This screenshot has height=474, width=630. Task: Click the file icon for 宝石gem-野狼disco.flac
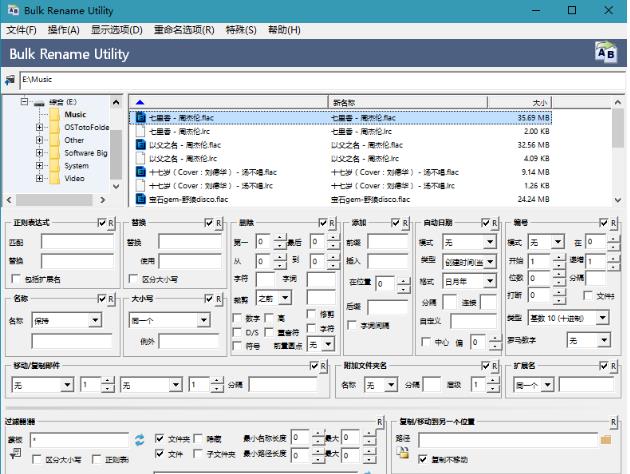[141, 199]
